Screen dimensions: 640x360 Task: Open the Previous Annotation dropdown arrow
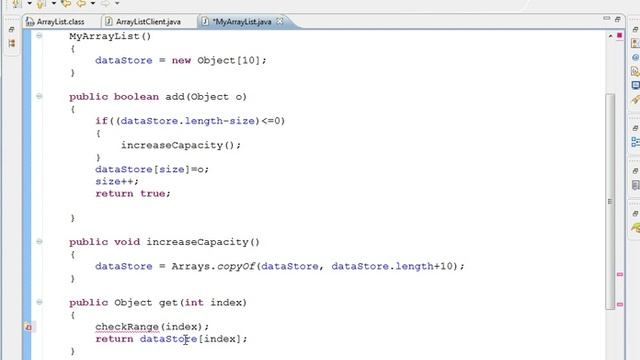tap(53, 4)
